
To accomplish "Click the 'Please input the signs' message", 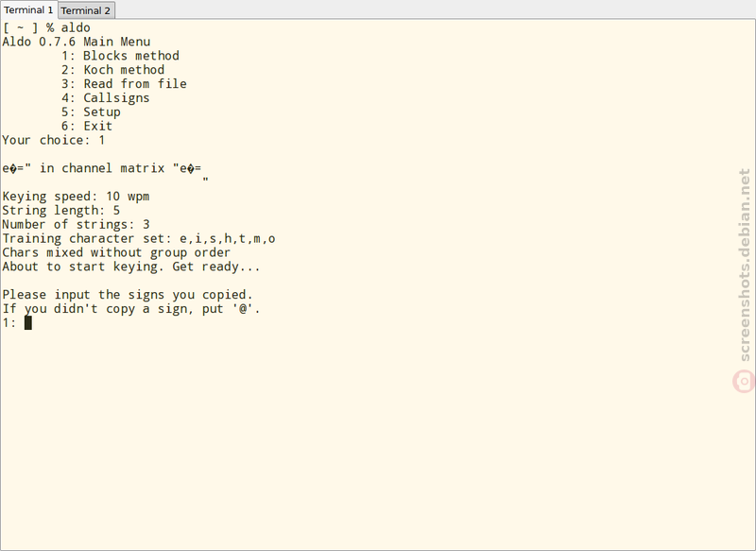I will (x=128, y=295).
